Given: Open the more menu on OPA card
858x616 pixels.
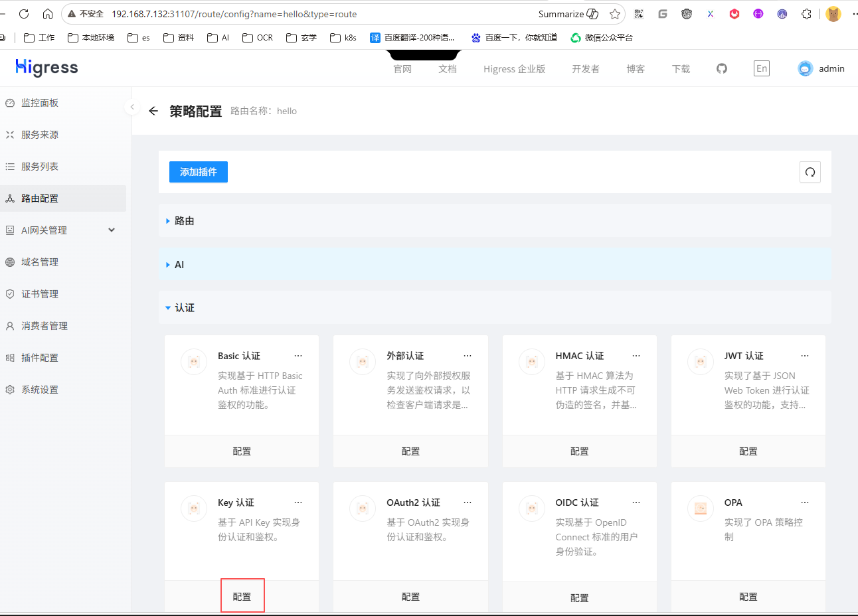Looking at the screenshot, I should pyautogui.click(x=805, y=502).
